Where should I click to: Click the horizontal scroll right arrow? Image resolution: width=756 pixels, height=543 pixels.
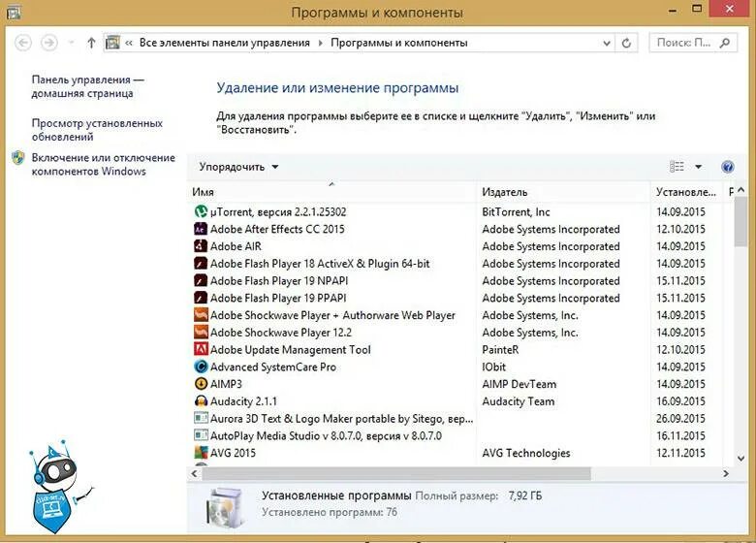point(726,473)
